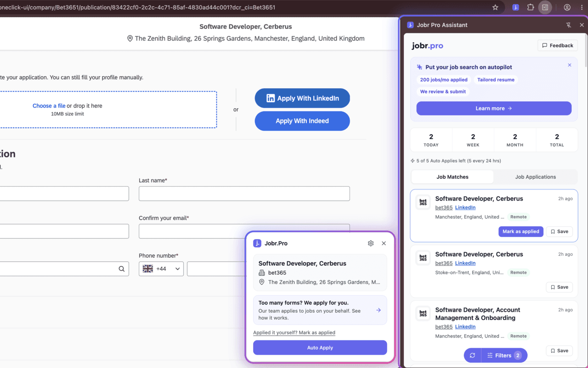
Task: Close the Jobr Pro Assistant side panel
Action: tap(582, 25)
